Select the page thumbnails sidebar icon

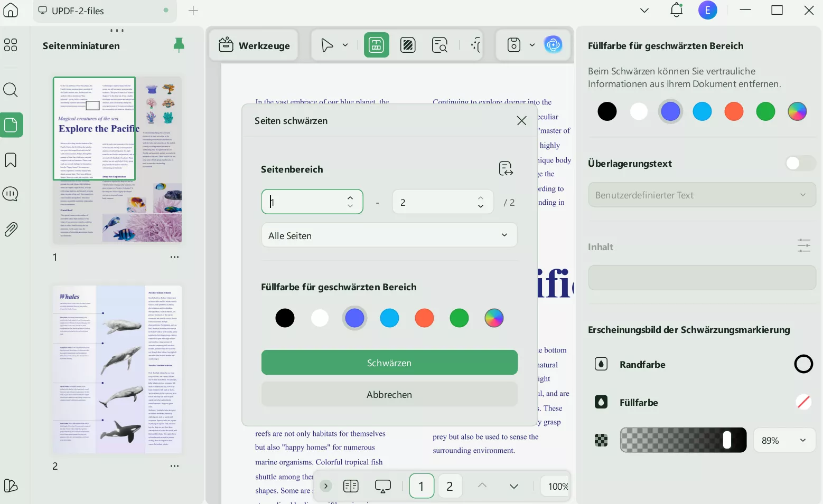pos(11,125)
